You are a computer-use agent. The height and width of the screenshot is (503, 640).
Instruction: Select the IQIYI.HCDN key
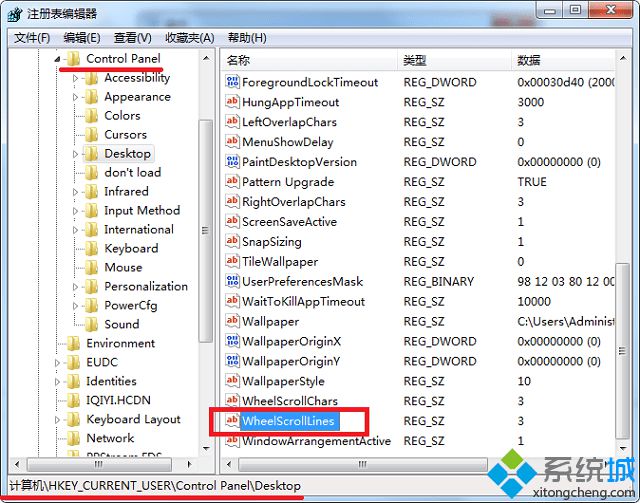pyautogui.click(x=118, y=400)
